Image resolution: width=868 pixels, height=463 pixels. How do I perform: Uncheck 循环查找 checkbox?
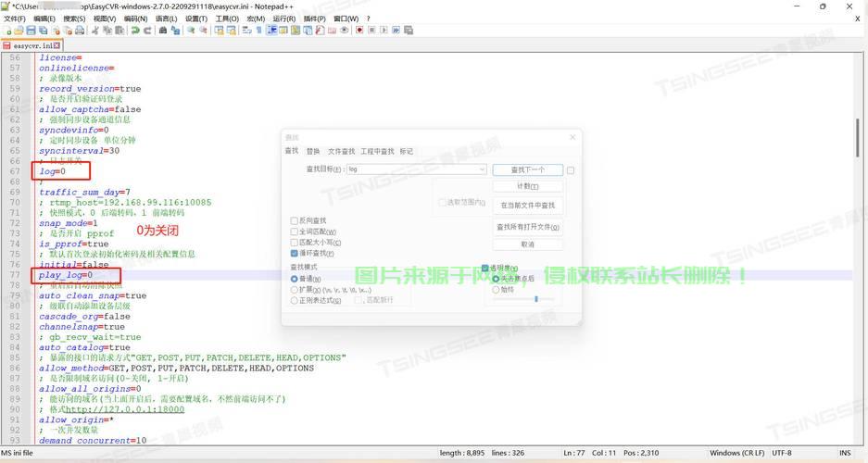294,254
